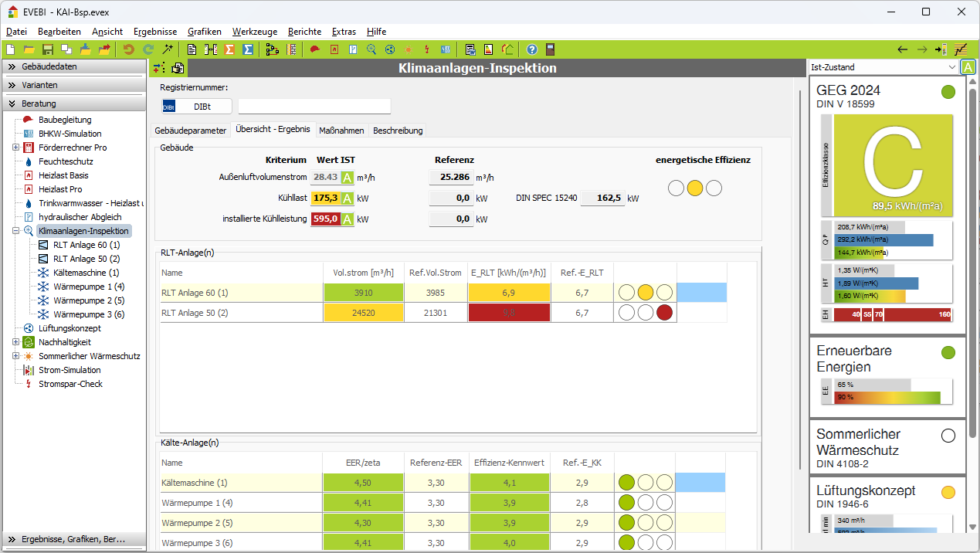Image resolution: width=980 pixels, height=553 pixels.
Task: Click the green A beside Kühllast value
Action: (x=348, y=198)
